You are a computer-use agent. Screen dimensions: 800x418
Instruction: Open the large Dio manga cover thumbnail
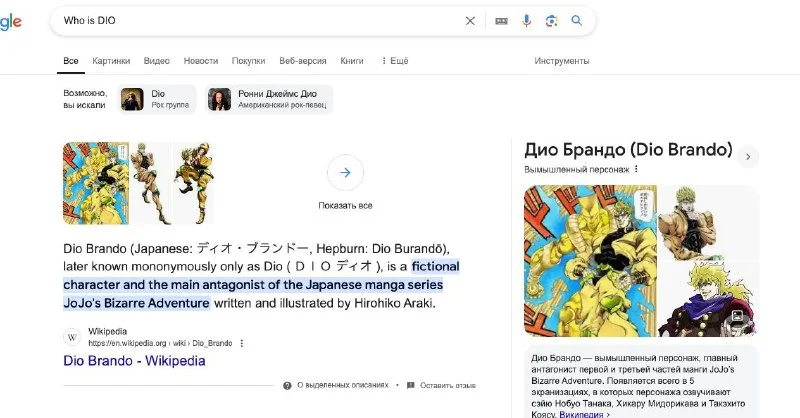97,183
